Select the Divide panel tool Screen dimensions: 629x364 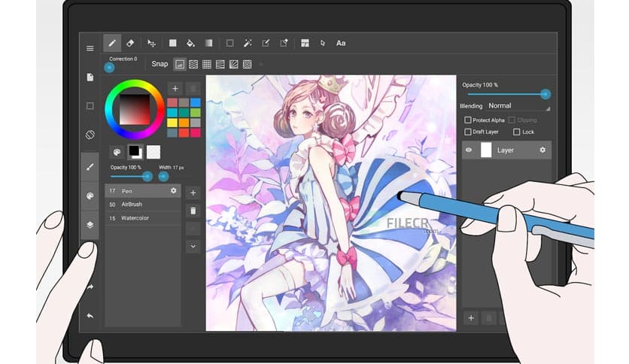(x=305, y=43)
